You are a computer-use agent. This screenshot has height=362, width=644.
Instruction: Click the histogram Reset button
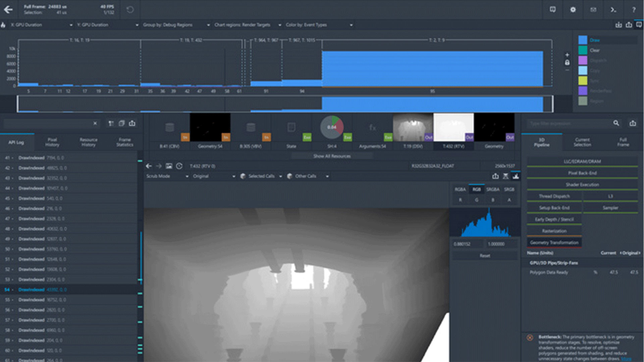[485, 256]
